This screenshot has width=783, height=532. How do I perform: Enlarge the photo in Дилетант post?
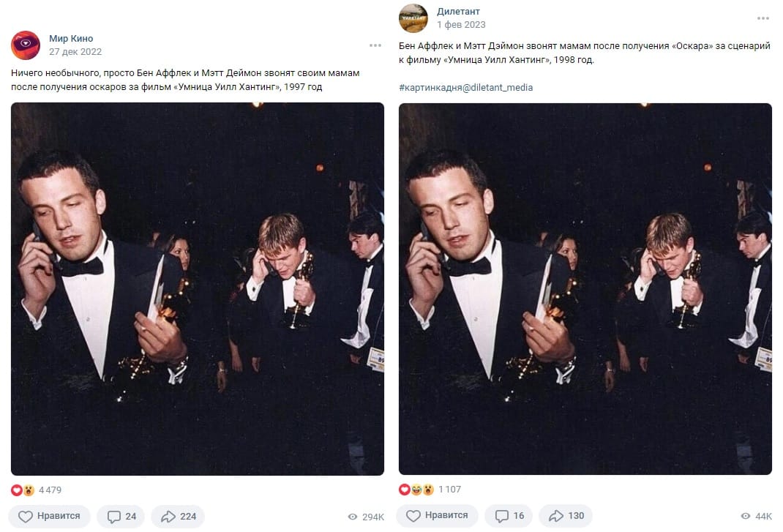click(585, 289)
